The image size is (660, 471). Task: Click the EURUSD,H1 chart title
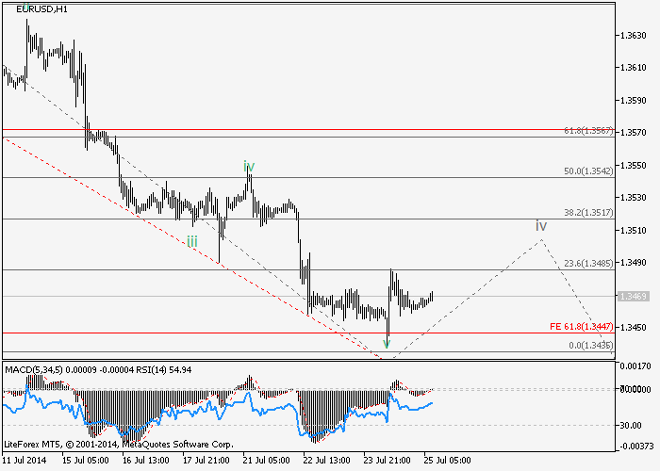pos(41,9)
